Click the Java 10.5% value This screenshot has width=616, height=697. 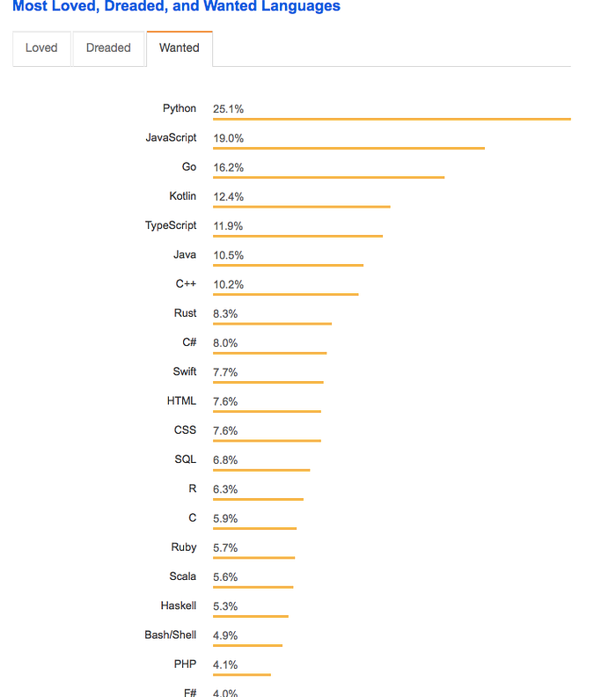[229, 255]
